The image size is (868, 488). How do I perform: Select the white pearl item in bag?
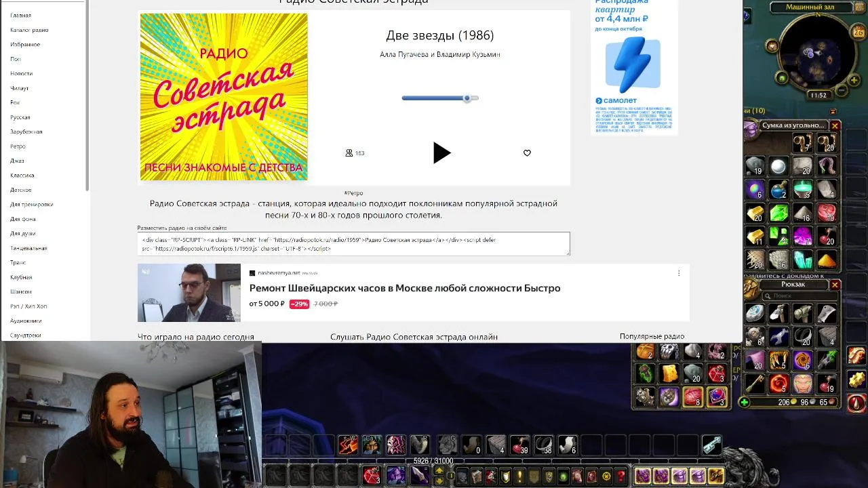tap(778, 166)
